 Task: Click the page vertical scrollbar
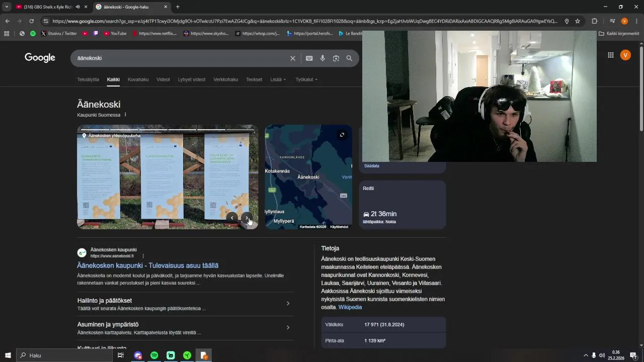click(641, 88)
